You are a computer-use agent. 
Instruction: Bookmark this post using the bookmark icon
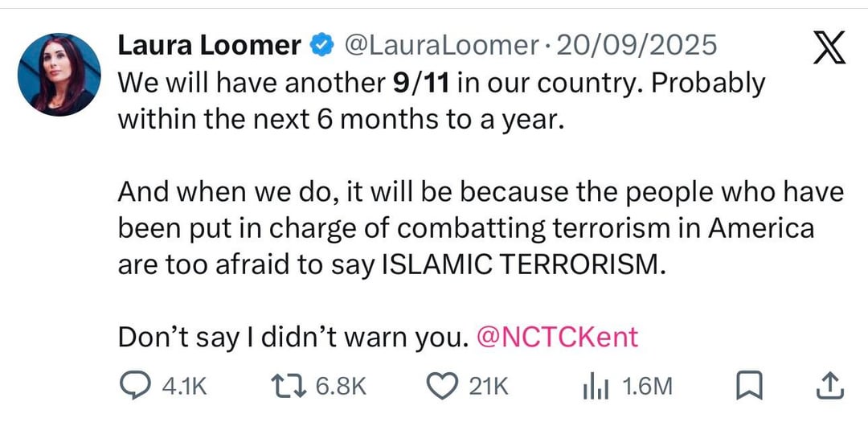click(x=749, y=387)
